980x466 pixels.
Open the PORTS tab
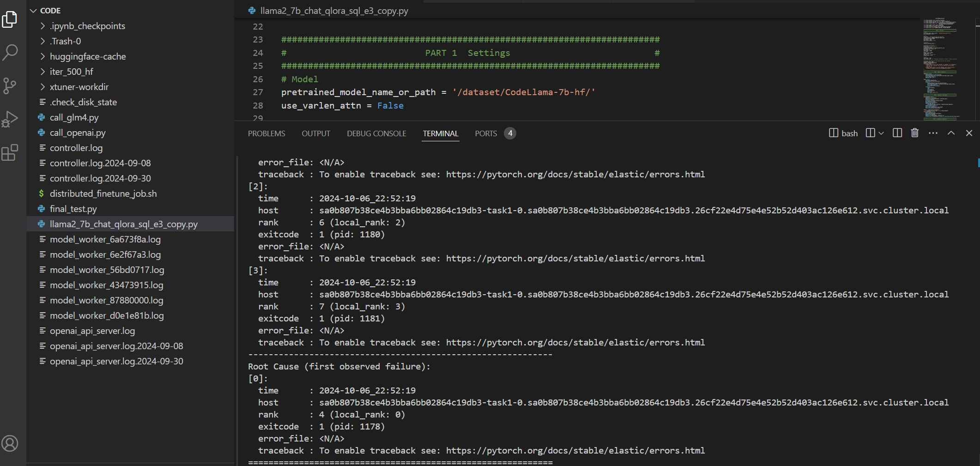(x=486, y=133)
